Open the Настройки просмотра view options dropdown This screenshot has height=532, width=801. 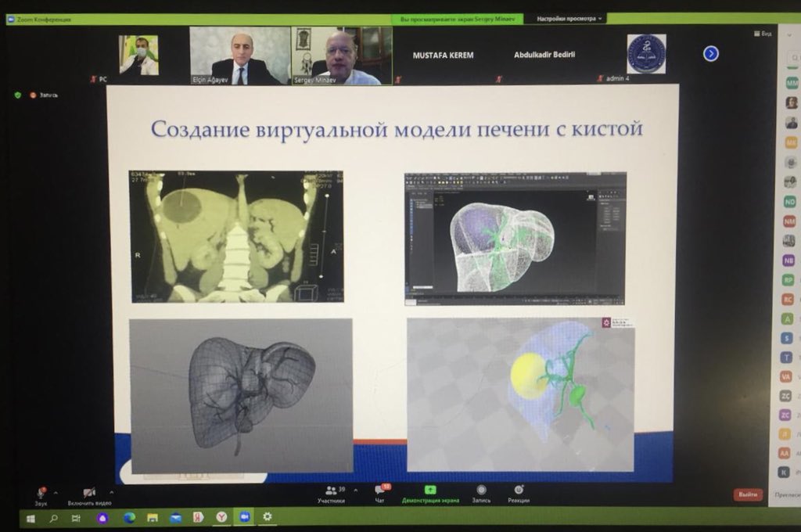(x=569, y=19)
